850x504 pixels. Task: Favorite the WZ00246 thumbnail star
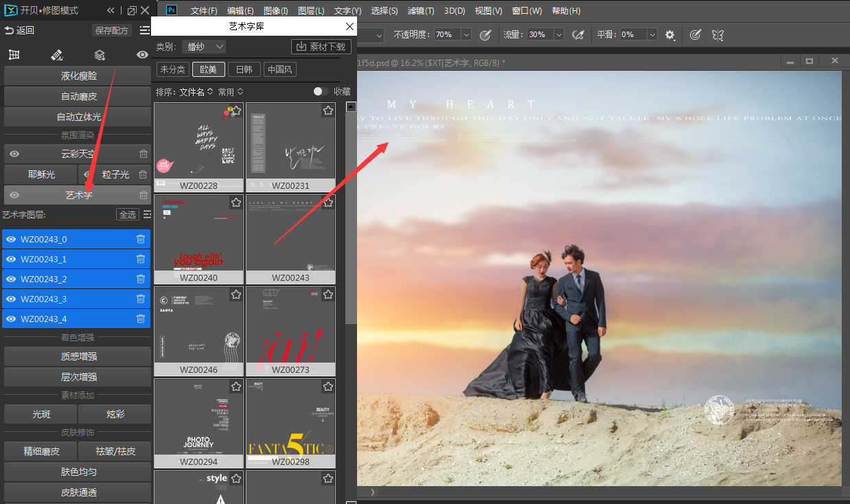tap(236, 294)
